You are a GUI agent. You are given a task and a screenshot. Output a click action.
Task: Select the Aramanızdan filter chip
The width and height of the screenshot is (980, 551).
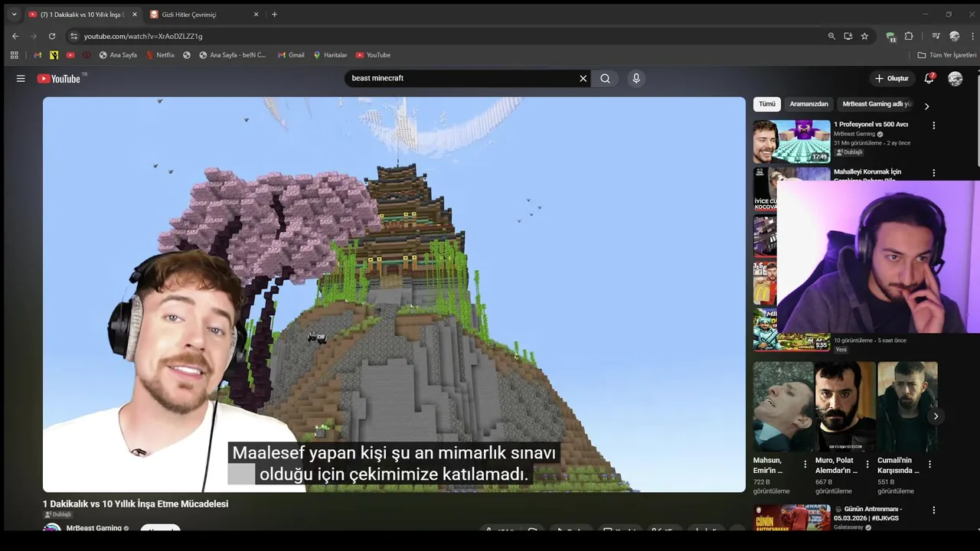(808, 104)
